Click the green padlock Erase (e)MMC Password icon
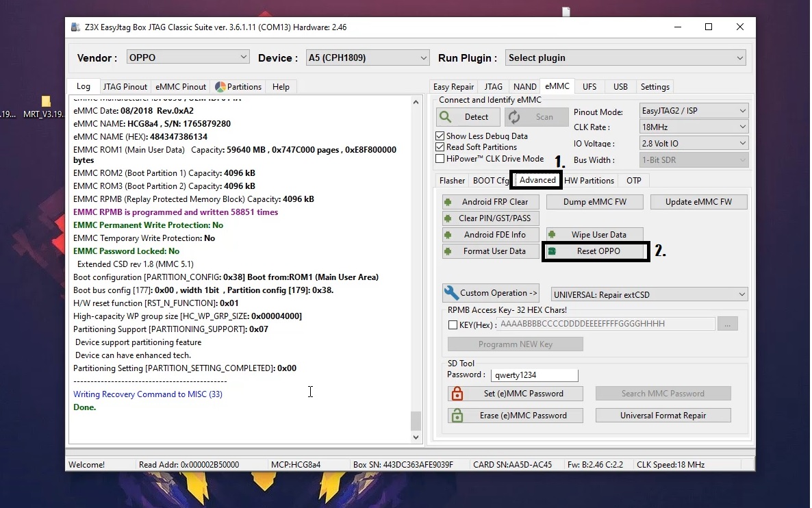Screen dimensions: 812x508 tap(457, 415)
